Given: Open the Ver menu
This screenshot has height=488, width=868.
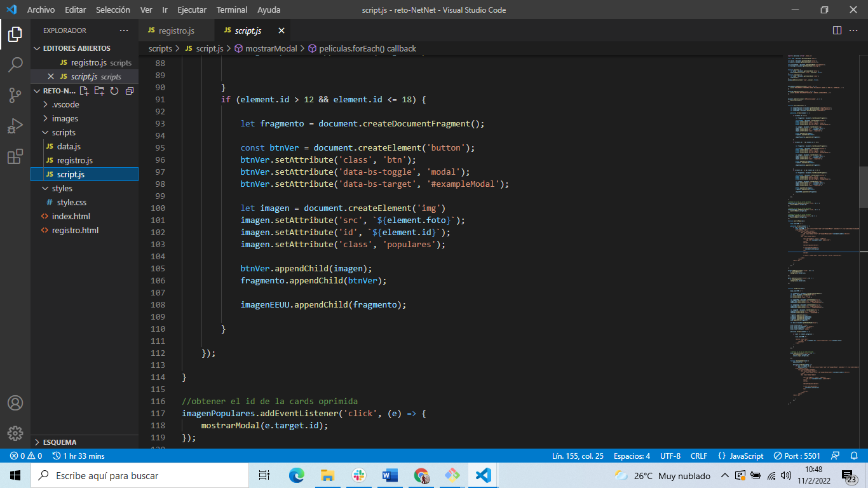Looking at the screenshot, I should [x=146, y=10].
